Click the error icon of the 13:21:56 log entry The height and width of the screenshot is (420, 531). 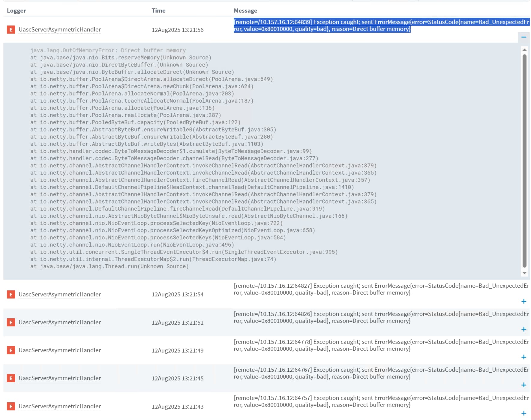(11, 29)
